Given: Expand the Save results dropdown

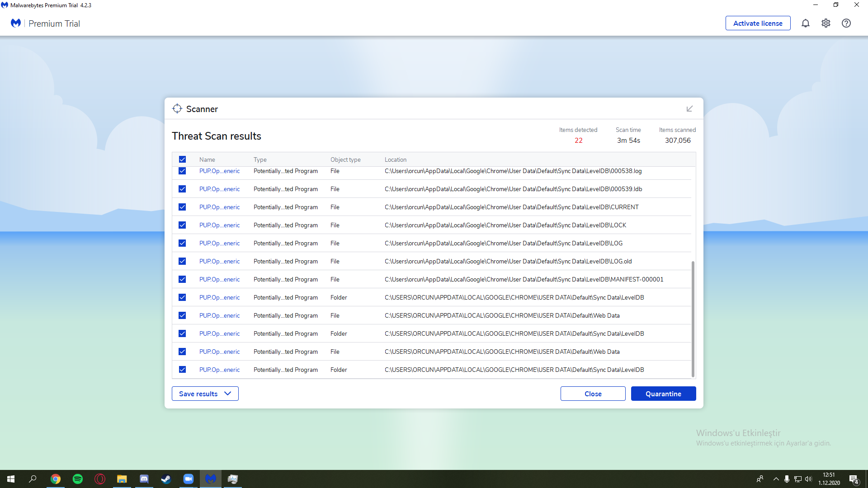Looking at the screenshot, I should [x=205, y=394].
